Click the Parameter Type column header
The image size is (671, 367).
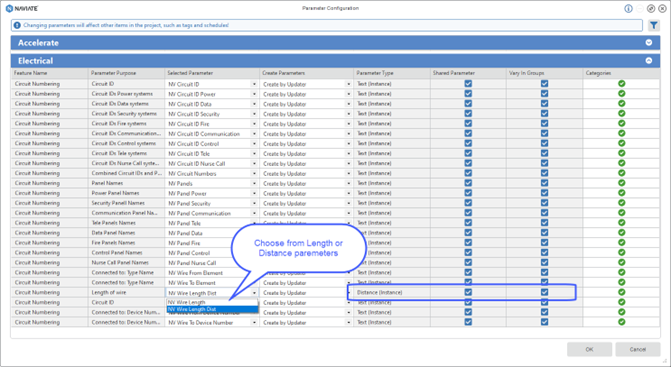pos(392,73)
